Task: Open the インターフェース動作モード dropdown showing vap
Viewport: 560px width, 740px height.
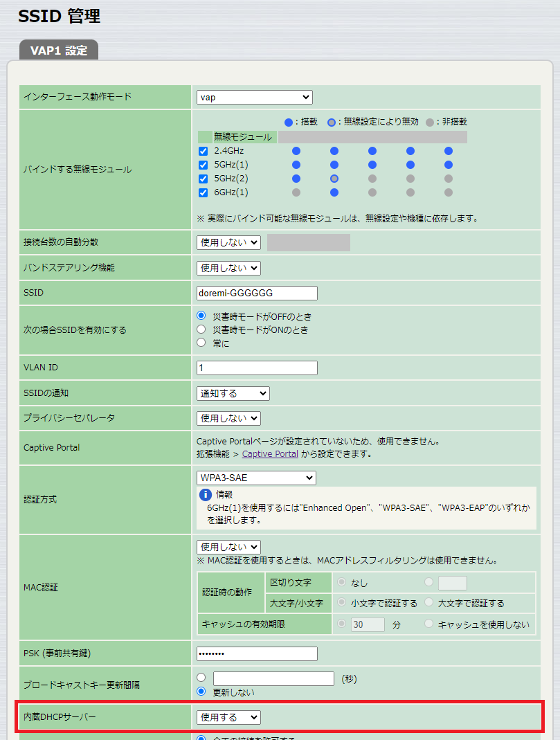Action: (x=254, y=97)
